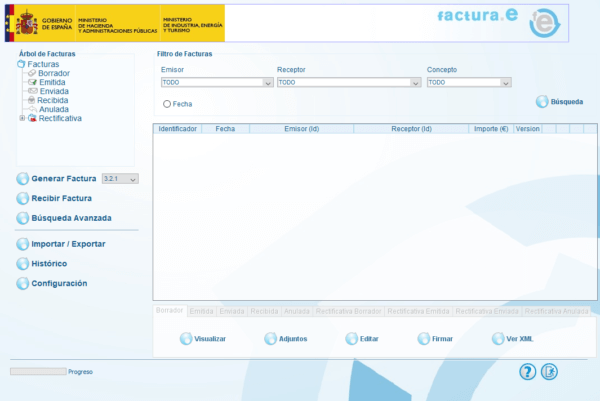Sort by the Importe (€) column header
This screenshot has height=401, width=600.
[x=491, y=129]
